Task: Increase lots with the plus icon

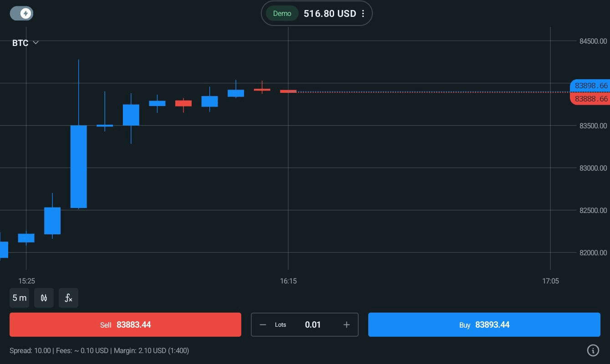Action: (346, 325)
